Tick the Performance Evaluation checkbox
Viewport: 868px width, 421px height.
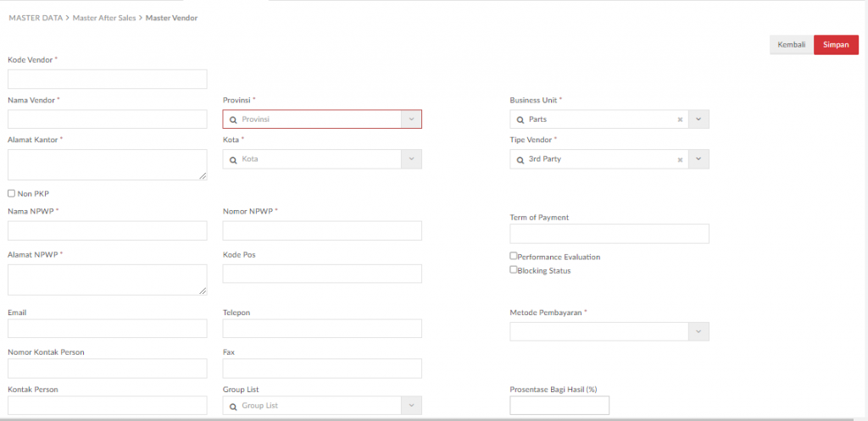point(514,256)
